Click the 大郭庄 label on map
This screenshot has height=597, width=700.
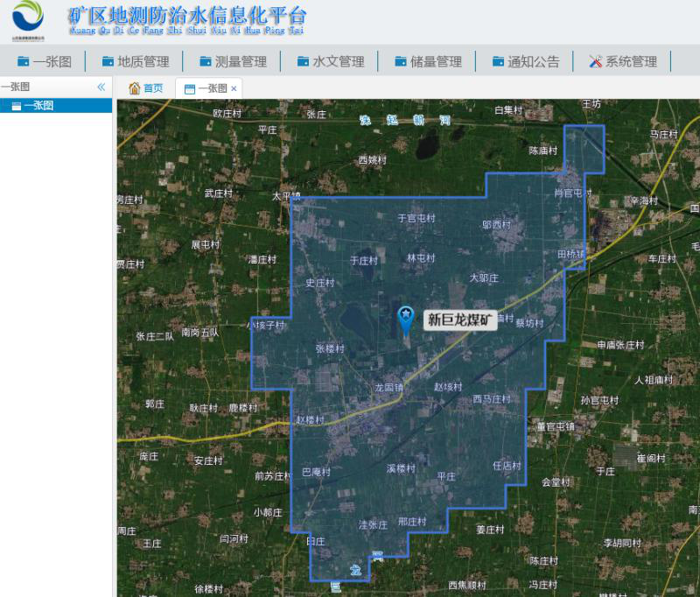point(484,278)
